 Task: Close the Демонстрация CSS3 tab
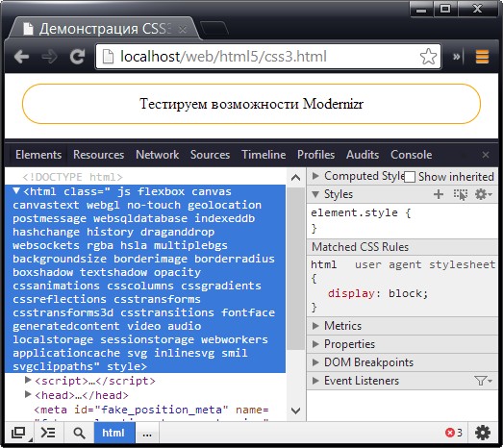click(x=183, y=30)
